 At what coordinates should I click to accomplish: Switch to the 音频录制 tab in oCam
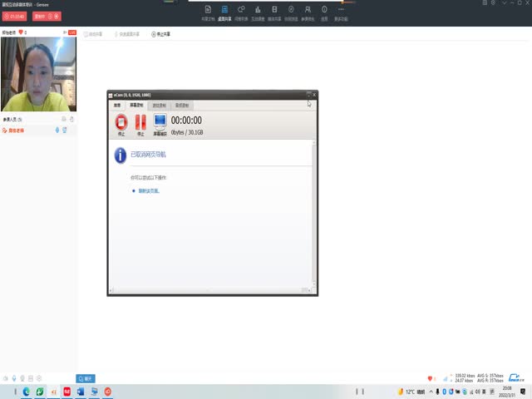(x=181, y=106)
